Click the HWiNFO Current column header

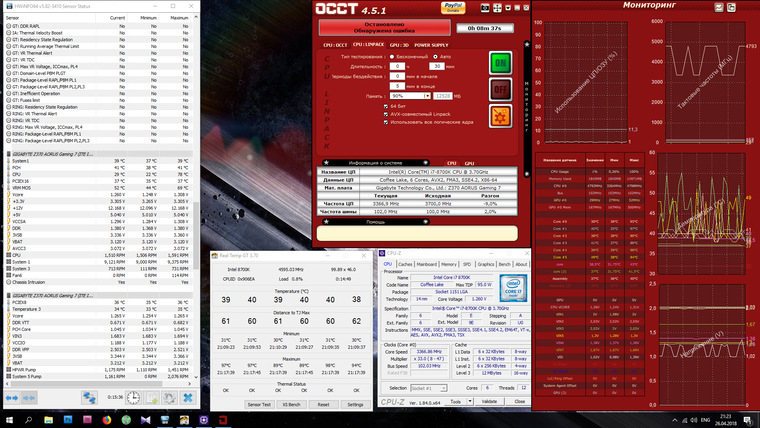point(117,18)
